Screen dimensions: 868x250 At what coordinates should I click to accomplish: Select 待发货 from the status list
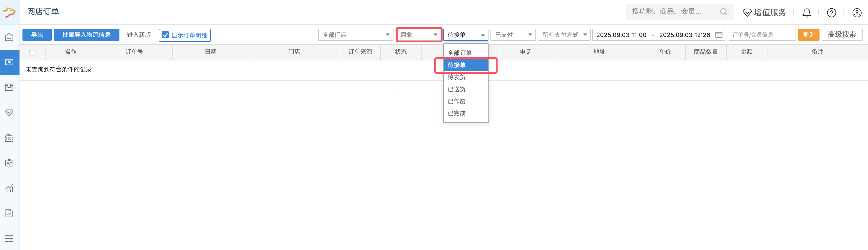(456, 77)
